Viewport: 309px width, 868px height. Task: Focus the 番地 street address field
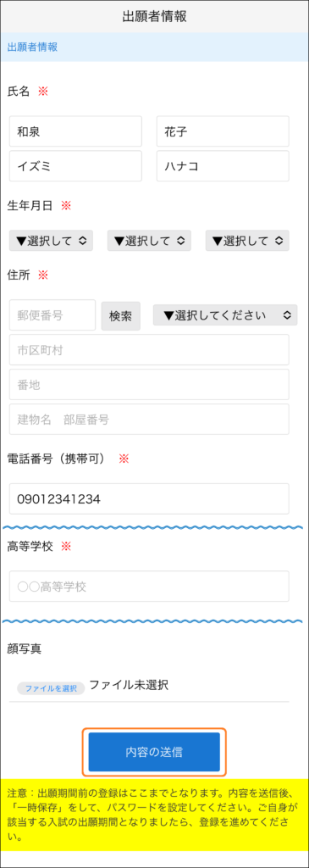click(149, 385)
